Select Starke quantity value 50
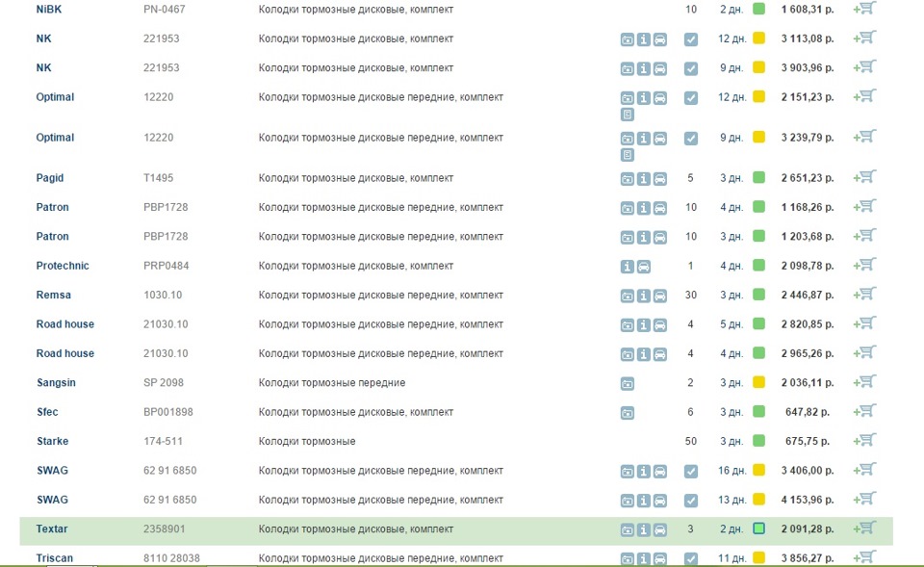The width and height of the screenshot is (924, 567). tap(691, 441)
